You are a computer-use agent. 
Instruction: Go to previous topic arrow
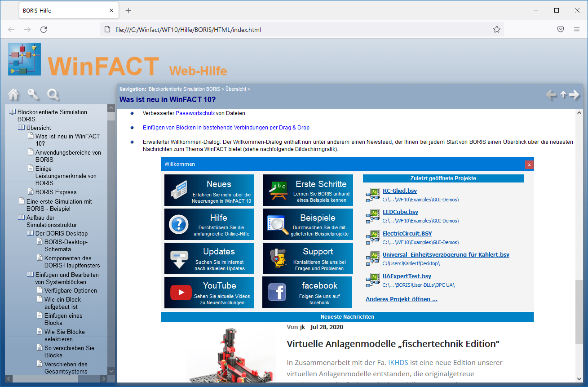(x=551, y=94)
